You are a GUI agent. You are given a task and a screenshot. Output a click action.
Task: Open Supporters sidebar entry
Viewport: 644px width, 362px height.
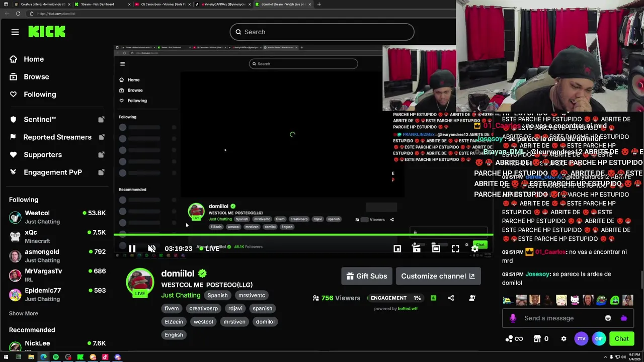click(57, 154)
